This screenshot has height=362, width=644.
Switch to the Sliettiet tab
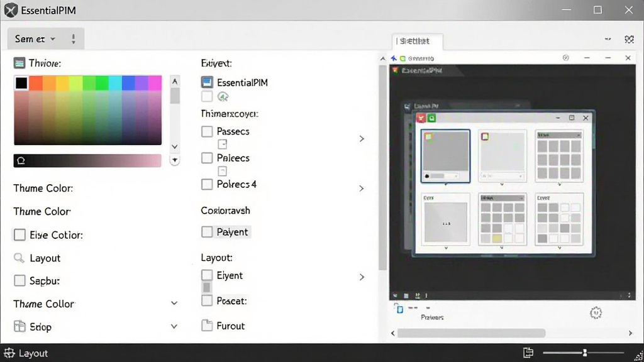pos(417,41)
